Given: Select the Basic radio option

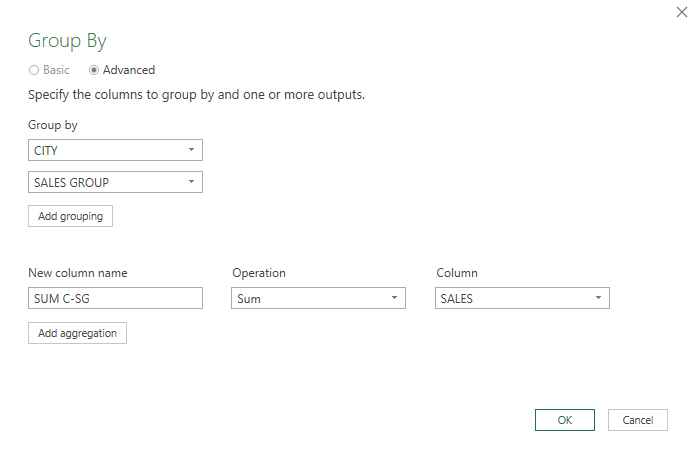Looking at the screenshot, I should pyautogui.click(x=34, y=70).
